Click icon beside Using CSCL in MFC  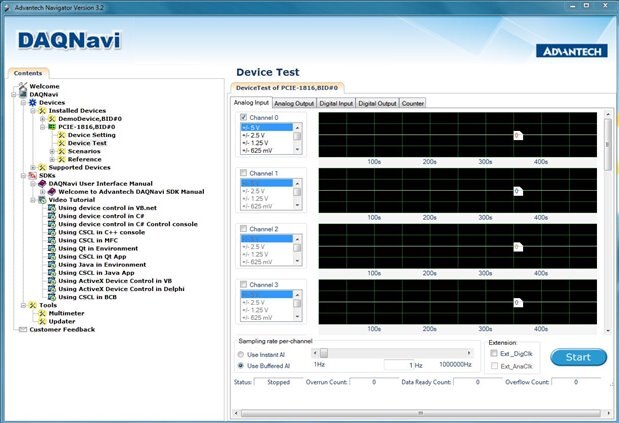pos(52,240)
